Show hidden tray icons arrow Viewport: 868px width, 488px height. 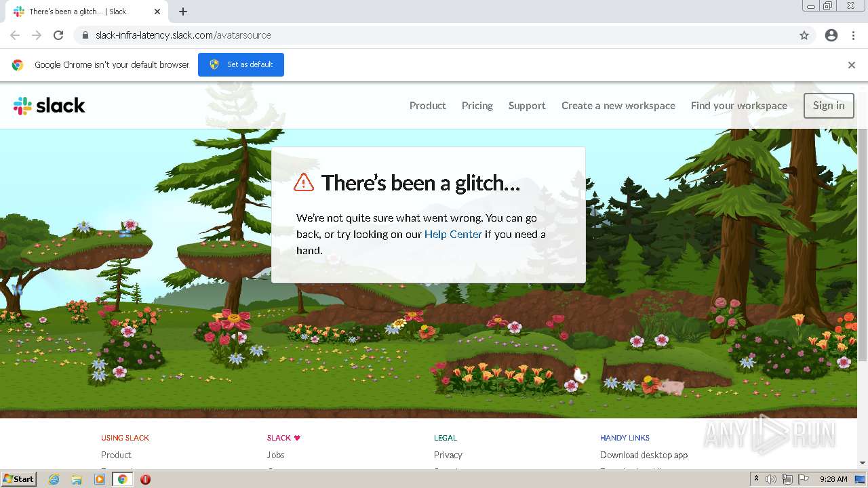pos(756,479)
